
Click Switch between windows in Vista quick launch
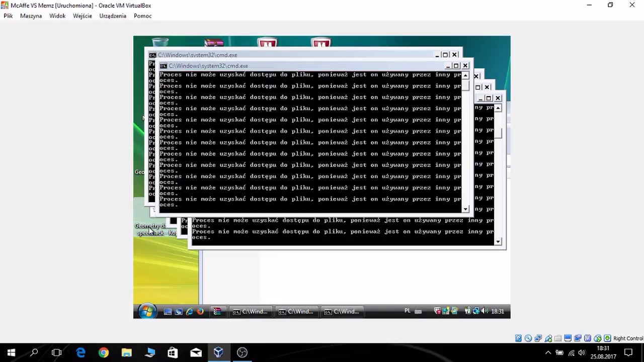click(178, 312)
